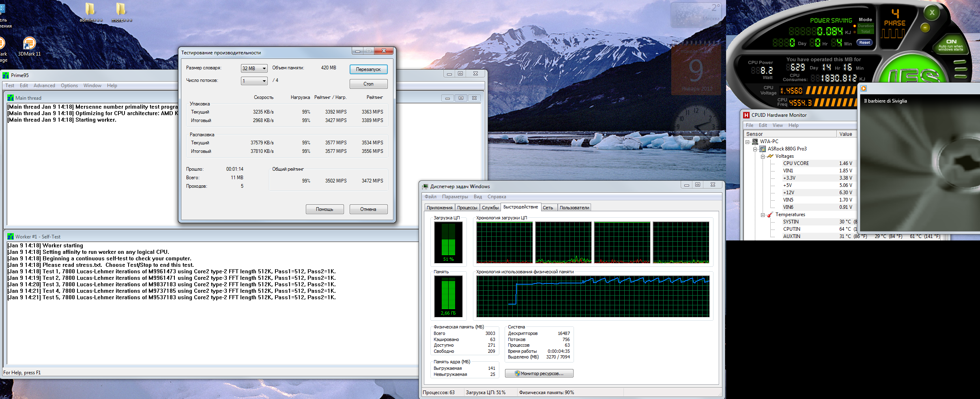Click the Reset button in IES widget
This screenshot has width=980, height=399.
[864, 43]
